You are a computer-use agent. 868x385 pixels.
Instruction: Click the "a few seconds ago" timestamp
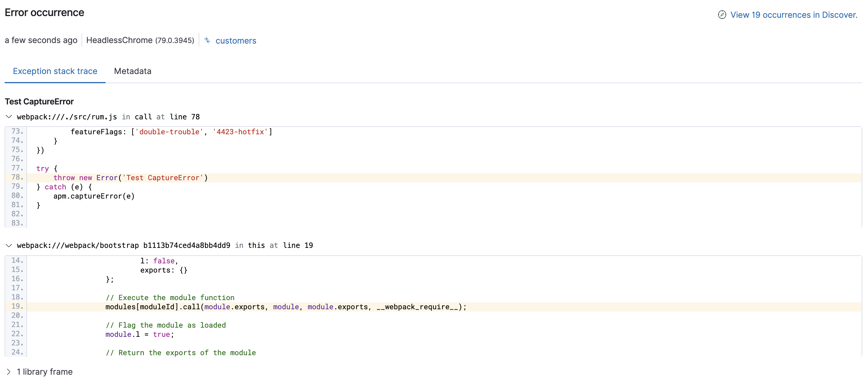(x=41, y=40)
